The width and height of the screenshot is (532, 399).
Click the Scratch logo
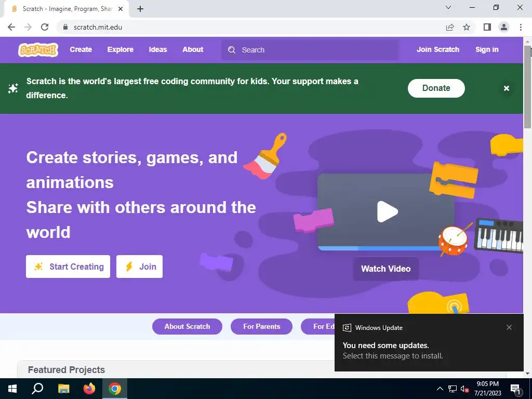click(38, 49)
